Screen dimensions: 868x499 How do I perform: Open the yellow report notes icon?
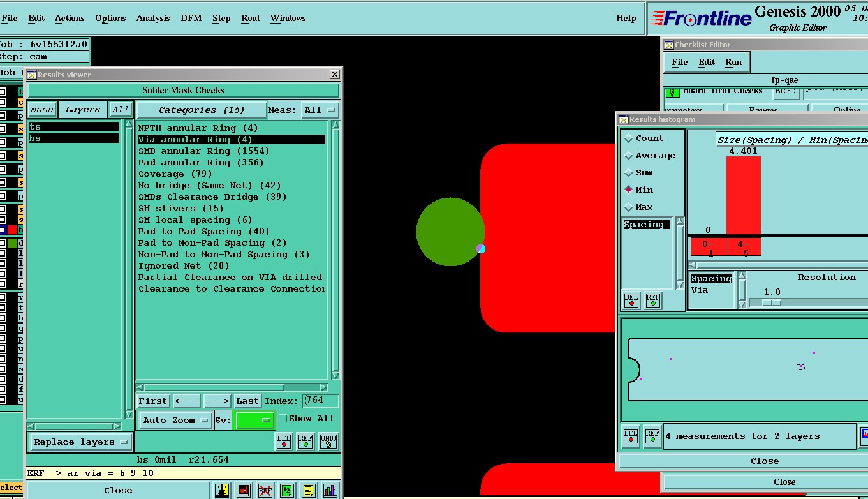click(x=309, y=490)
